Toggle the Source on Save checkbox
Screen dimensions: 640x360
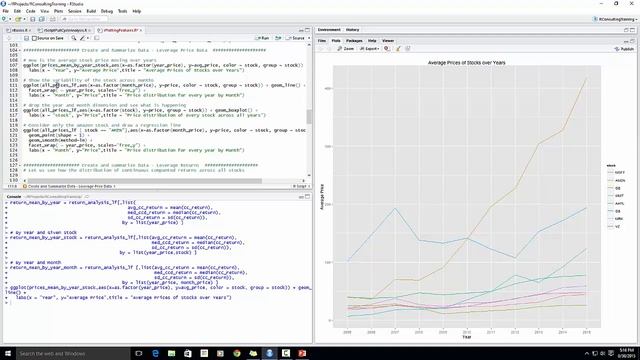pyautogui.click(x=34, y=38)
